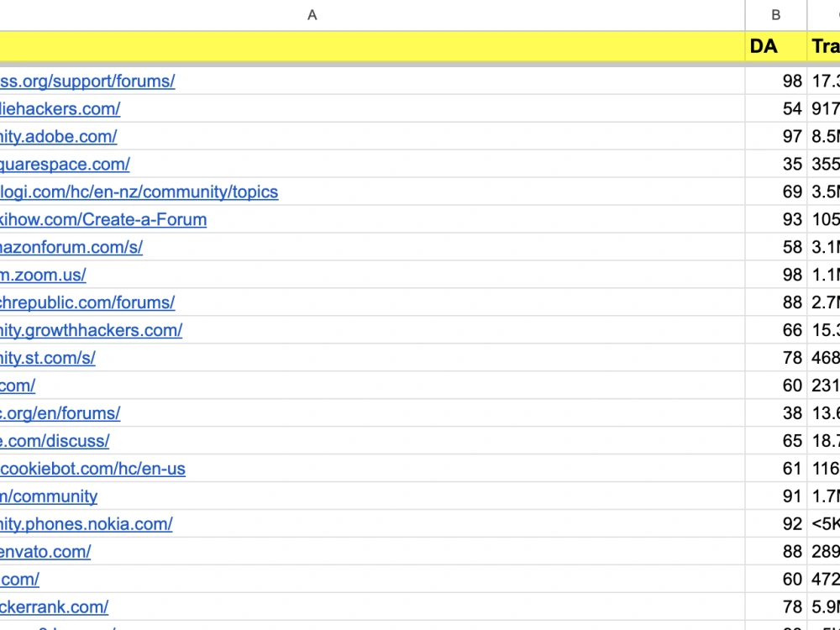Open the .org/en/forums/ link
The height and width of the screenshot is (630, 840).
tap(60, 413)
